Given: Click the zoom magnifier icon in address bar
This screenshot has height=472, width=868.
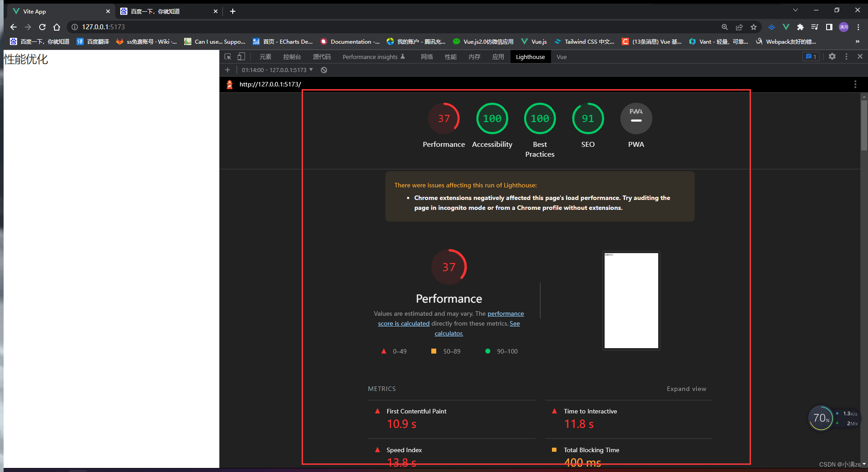Looking at the screenshot, I should tap(725, 27).
